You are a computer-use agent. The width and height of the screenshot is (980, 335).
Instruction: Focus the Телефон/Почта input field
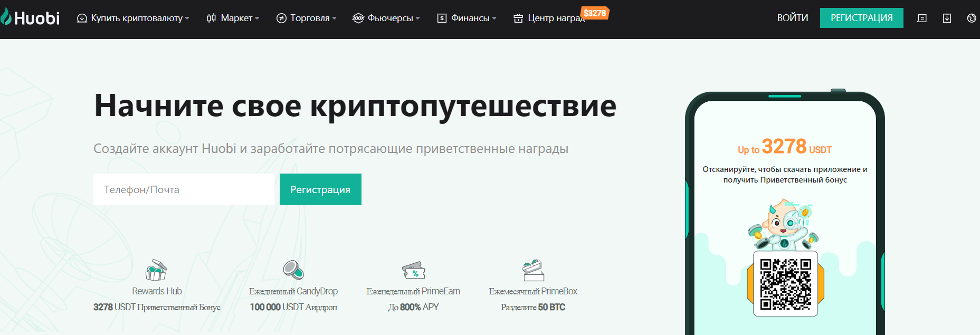pos(184,189)
